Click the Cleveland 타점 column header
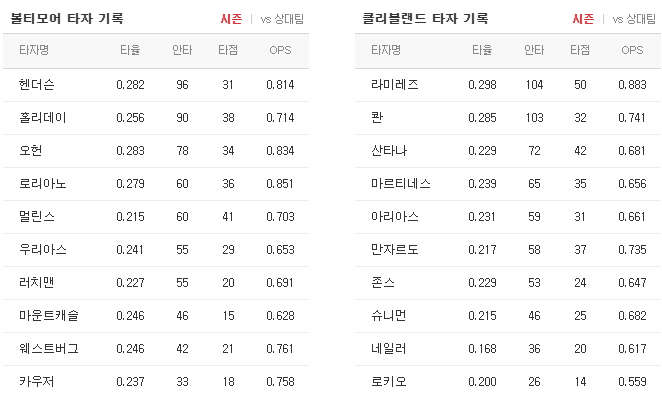662x404 pixels. pyautogui.click(x=580, y=50)
